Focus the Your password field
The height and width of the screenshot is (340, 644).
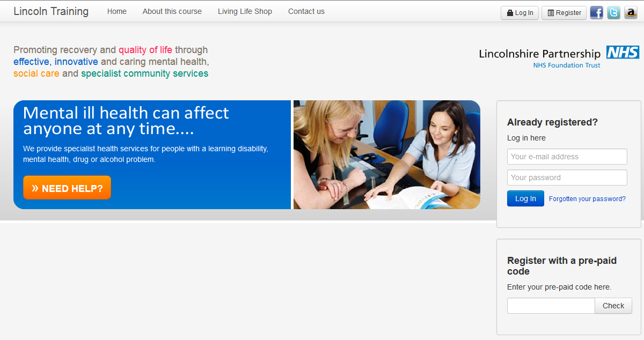(x=567, y=178)
